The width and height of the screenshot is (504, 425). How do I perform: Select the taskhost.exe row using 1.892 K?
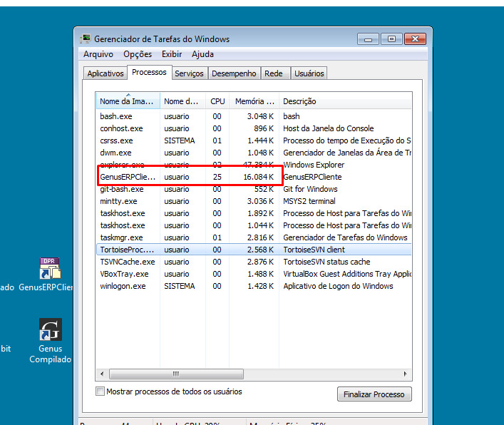click(254, 213)
